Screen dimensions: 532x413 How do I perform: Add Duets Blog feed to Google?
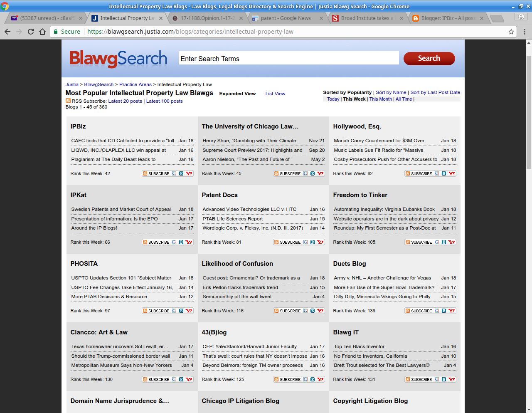[x=437, y=311]
